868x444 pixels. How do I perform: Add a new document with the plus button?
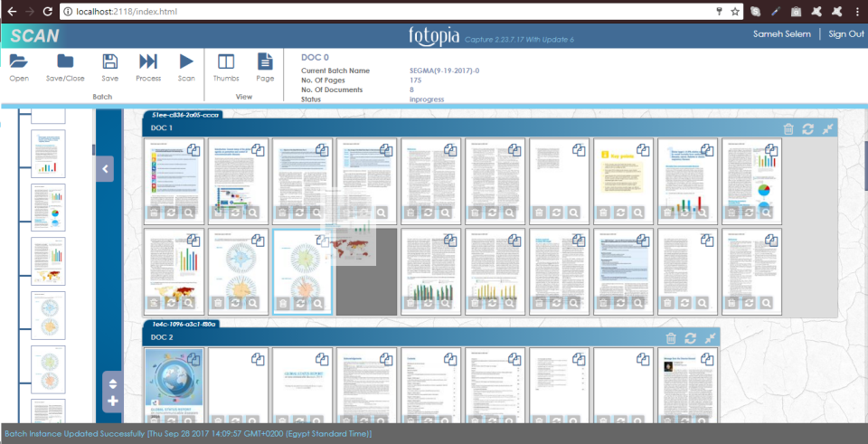pyautogui.click(x=113, y=401)
